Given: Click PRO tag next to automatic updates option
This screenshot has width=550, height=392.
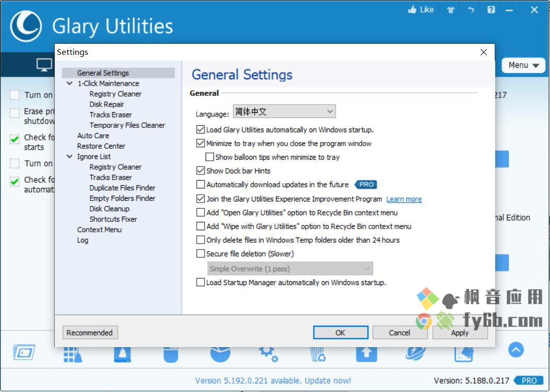Looking at the screenshot, I should tap(366, 185).
